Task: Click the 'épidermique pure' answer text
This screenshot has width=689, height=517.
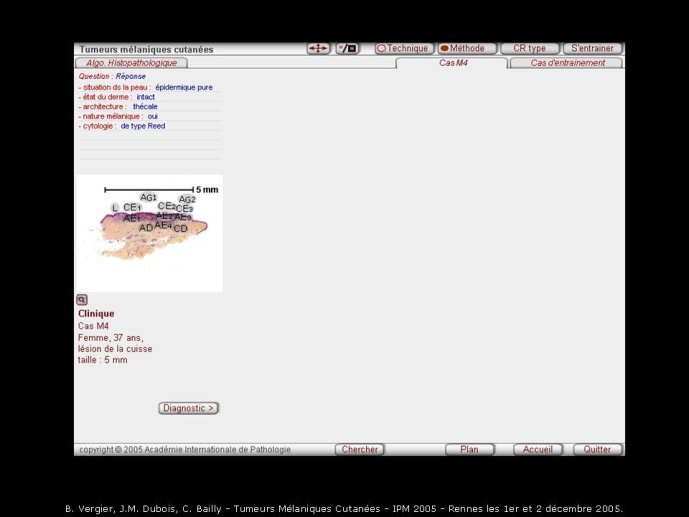Action: point(184,87)
